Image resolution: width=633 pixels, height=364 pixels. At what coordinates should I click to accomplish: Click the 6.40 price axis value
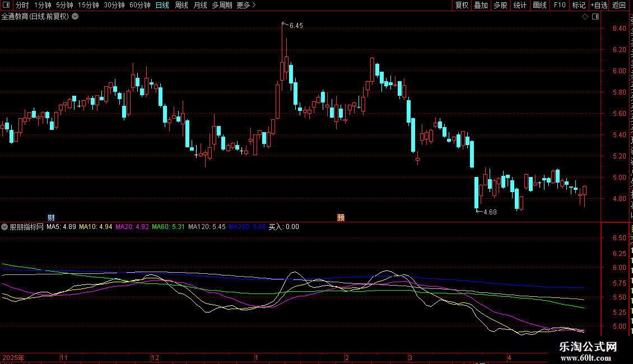pos(619,28)
